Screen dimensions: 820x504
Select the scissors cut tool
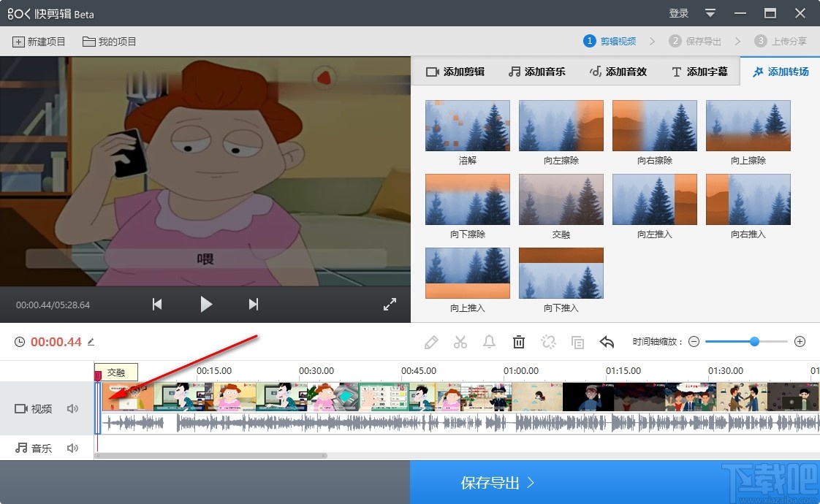(x=460, y=343)
